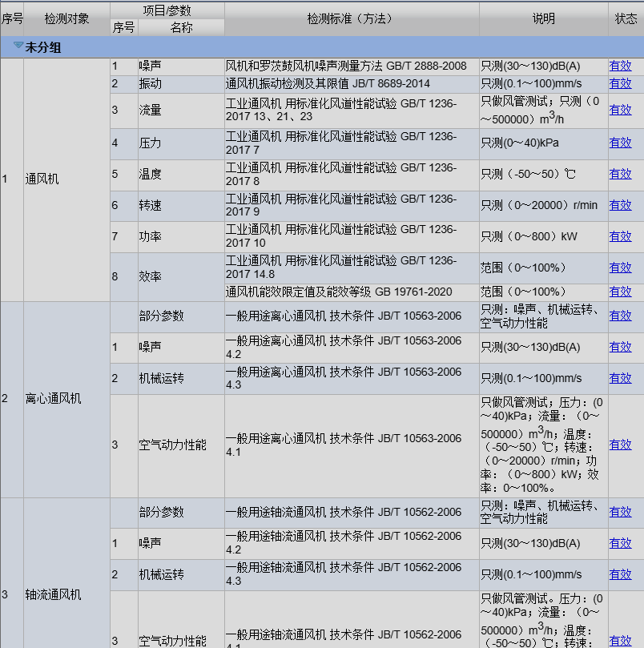Click 有效 link in 压力 row
Viewport: 644px width, 648px height.
click(x=620, y=143)
